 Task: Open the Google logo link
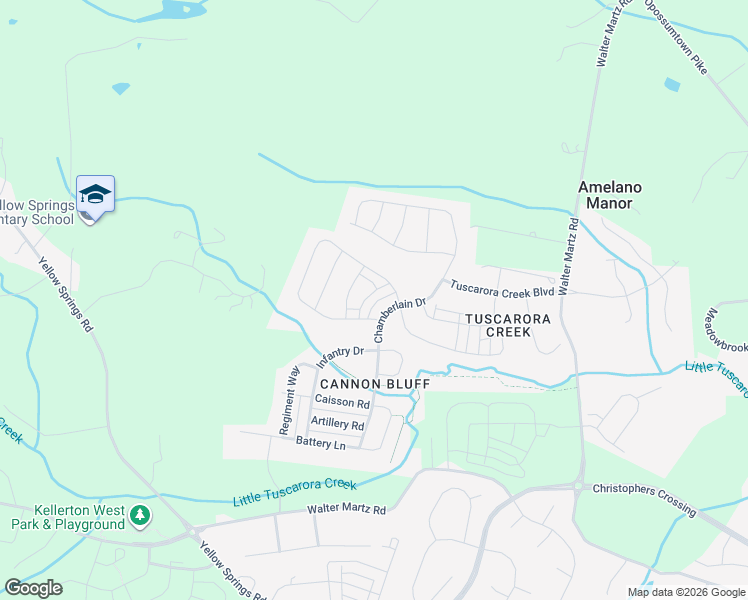(x=33, y=588)
